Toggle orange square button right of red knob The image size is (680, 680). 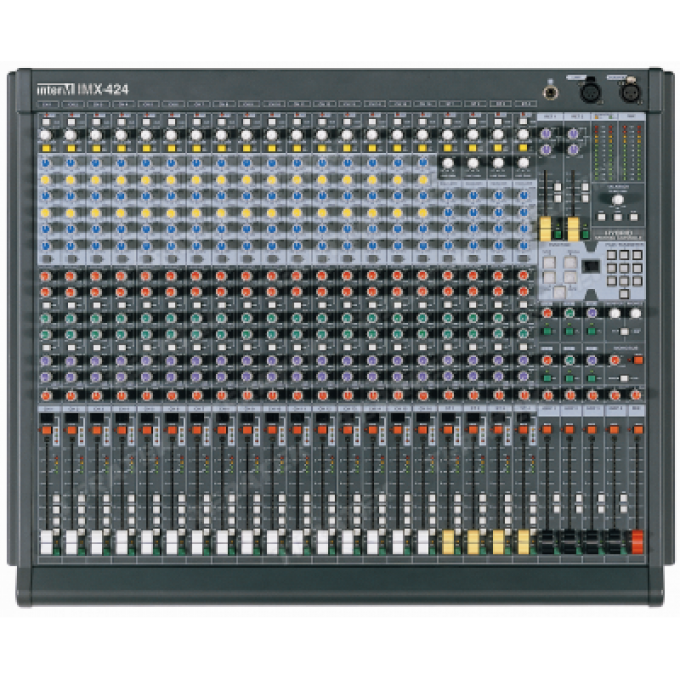pos(638,360)
